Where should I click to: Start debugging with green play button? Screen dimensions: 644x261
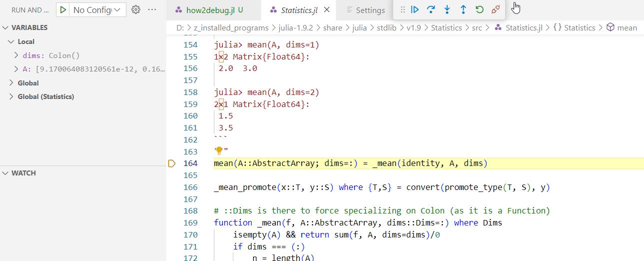[x=63, y=9]
